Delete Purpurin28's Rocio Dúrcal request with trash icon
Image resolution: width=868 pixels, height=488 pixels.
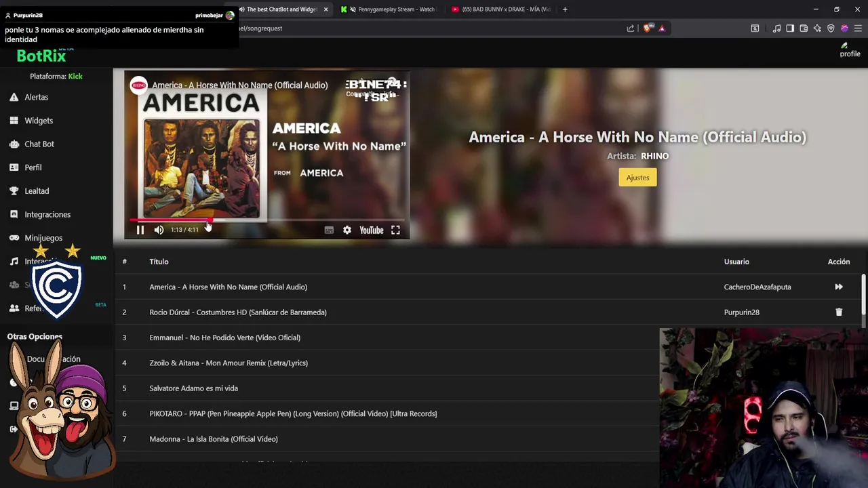839,312
